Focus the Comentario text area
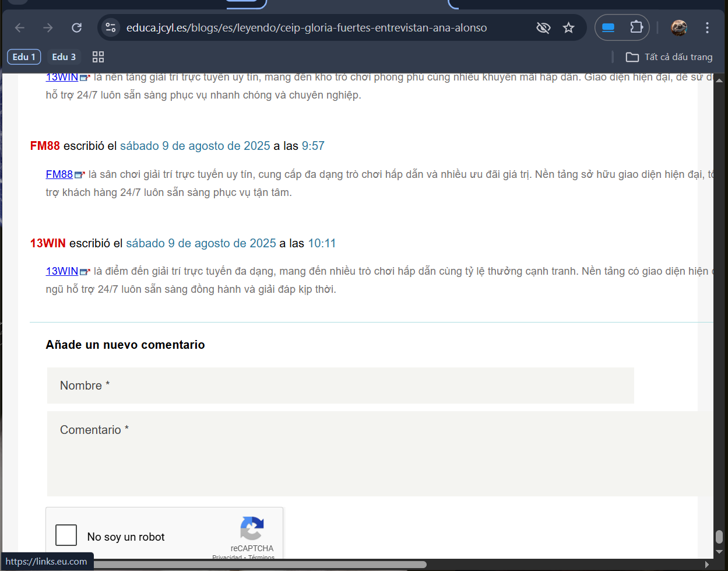Viewport: 728px width, 571px height. 380,454
